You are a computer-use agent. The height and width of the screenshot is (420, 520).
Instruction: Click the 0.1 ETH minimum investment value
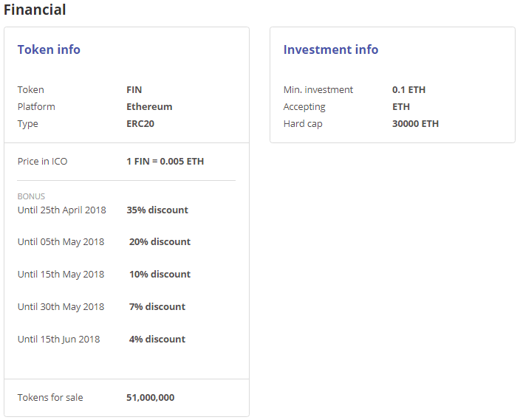pos(408,89)
